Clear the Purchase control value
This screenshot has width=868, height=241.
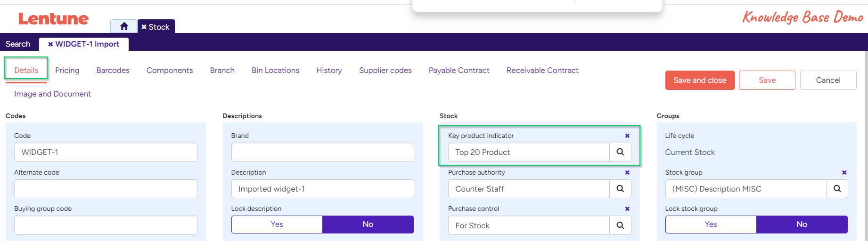point(627,209)
